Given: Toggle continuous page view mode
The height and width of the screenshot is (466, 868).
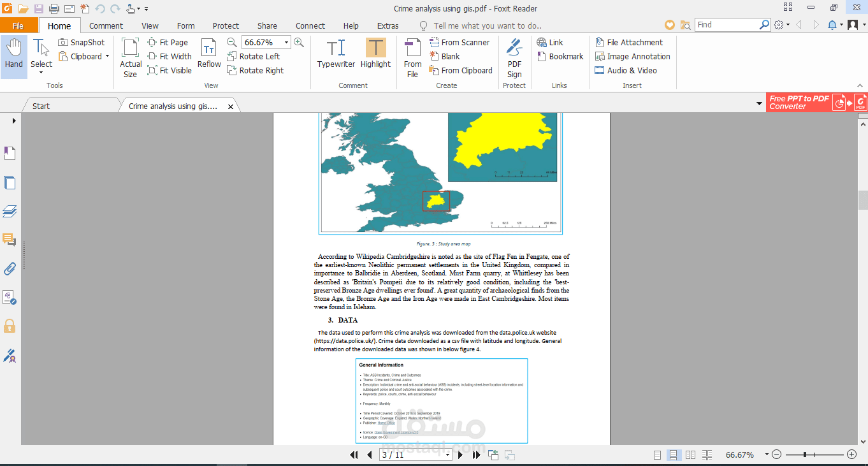Looking at the screenshot, I should [673, 455].
